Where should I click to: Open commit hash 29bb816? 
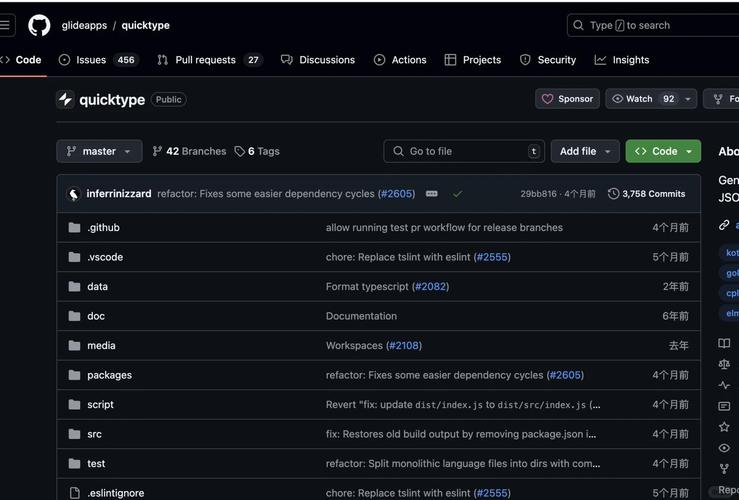click(538, 194)
